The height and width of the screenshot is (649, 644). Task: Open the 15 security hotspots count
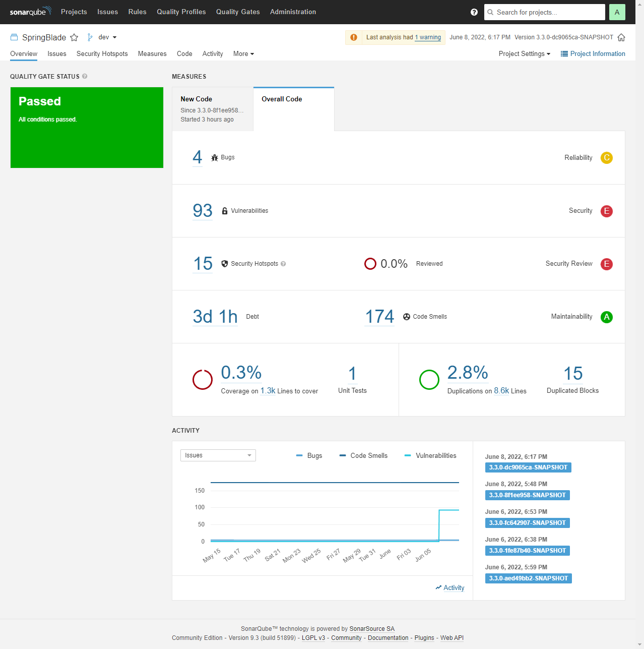point(203,263)
